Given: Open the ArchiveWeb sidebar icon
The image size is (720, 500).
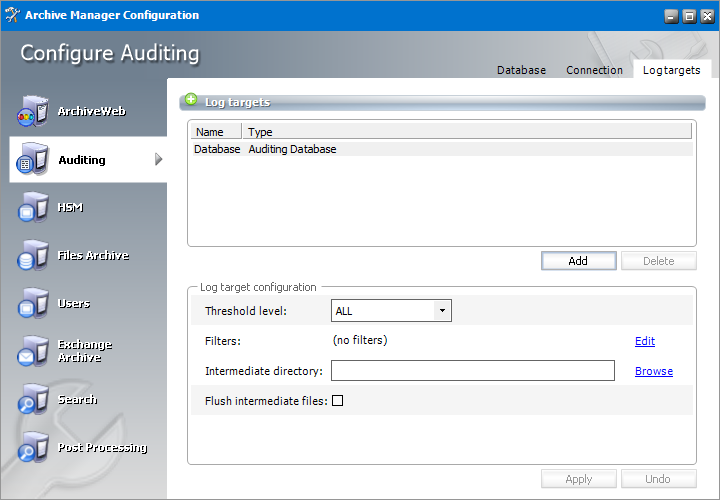Looking at the screenshot, I should [31, 112].
